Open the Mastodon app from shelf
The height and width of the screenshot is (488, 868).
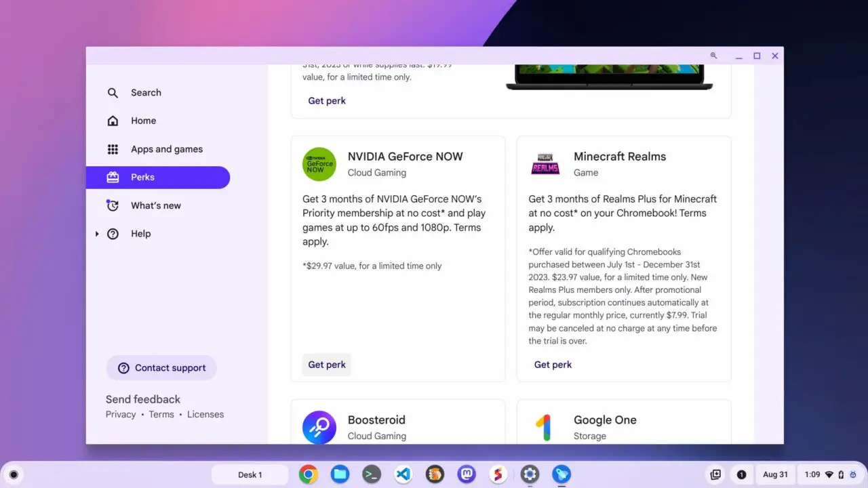point(467,474)
